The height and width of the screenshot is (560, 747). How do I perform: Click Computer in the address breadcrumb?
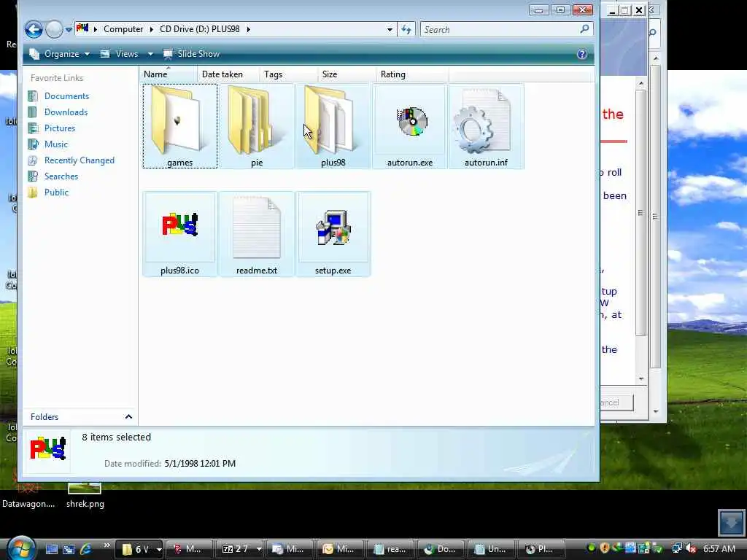pyautogui.click(x=123, y=29)
